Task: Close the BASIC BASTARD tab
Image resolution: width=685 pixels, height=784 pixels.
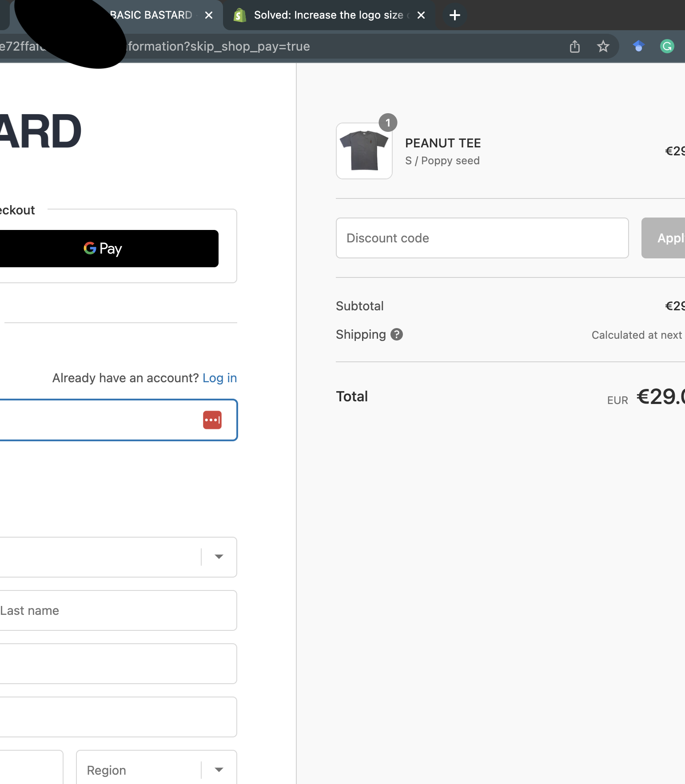Action: click(x=209, y=15)
